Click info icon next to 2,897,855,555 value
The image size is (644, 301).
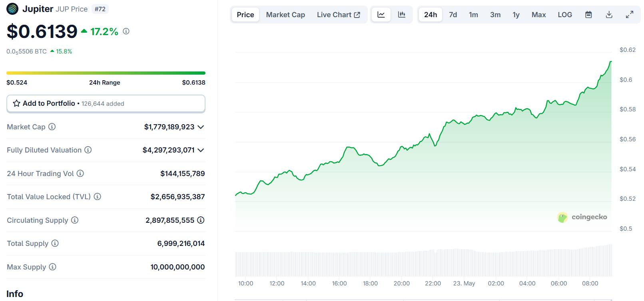(201, 220)
